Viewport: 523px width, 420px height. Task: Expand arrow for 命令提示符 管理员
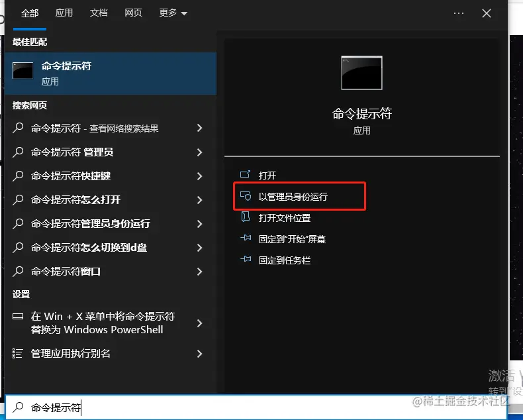pos(199,152)
